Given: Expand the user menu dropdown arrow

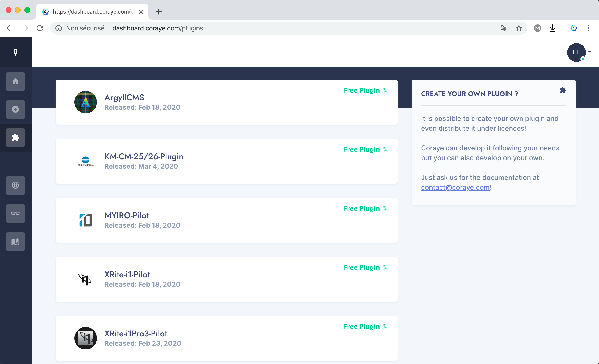Looking at the screenshot, I should [589, 52].
